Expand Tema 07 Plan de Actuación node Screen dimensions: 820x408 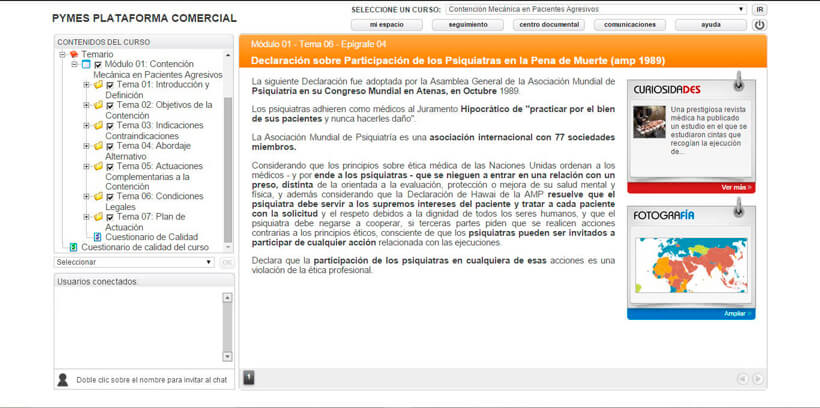point(86,217)
